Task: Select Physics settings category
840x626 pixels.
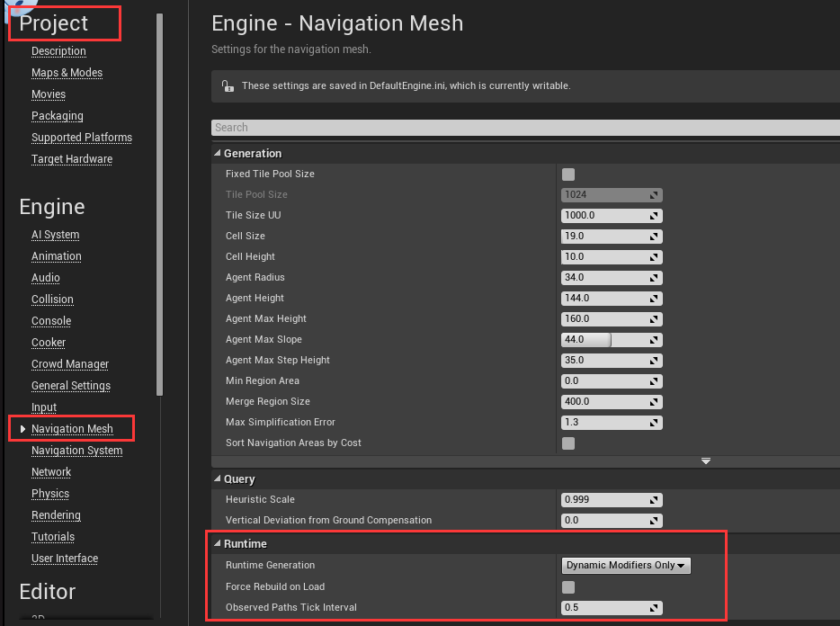Action: pos(50,494)
